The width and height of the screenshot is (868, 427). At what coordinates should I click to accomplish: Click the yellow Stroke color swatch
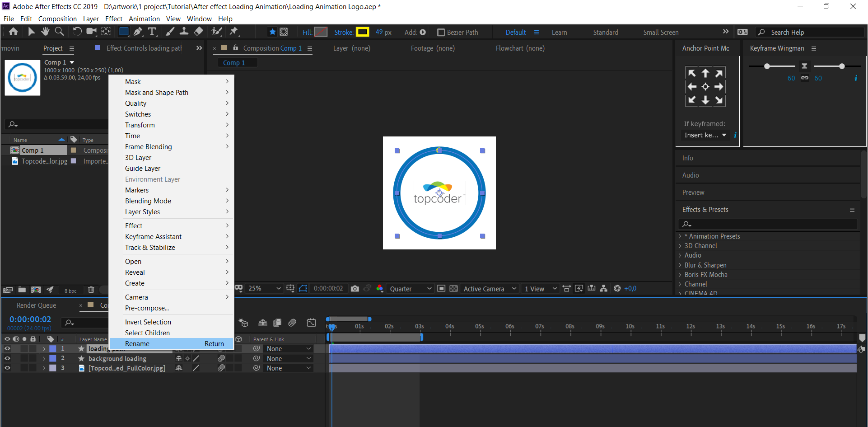[362, 32]
